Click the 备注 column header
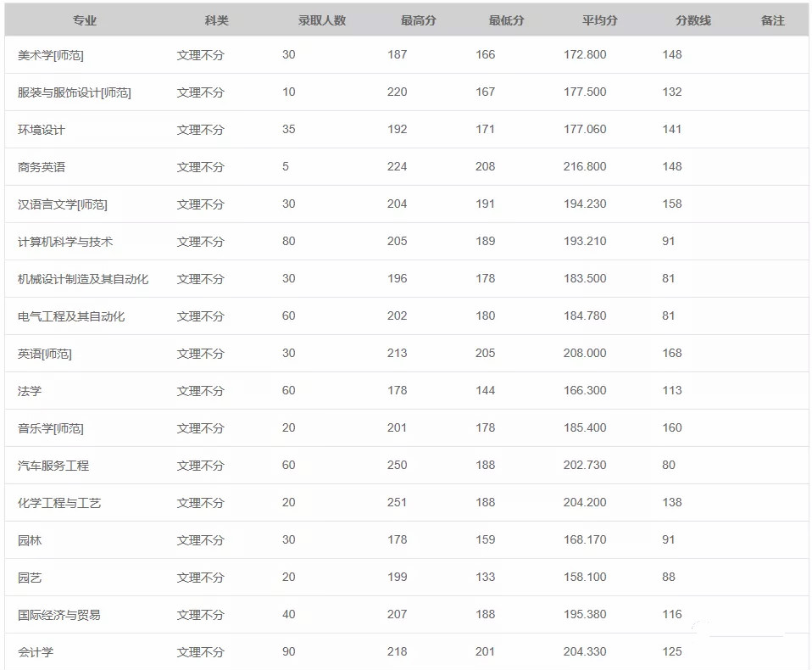The width and height of the screenshot is (812, 670). tap(773, 20)
